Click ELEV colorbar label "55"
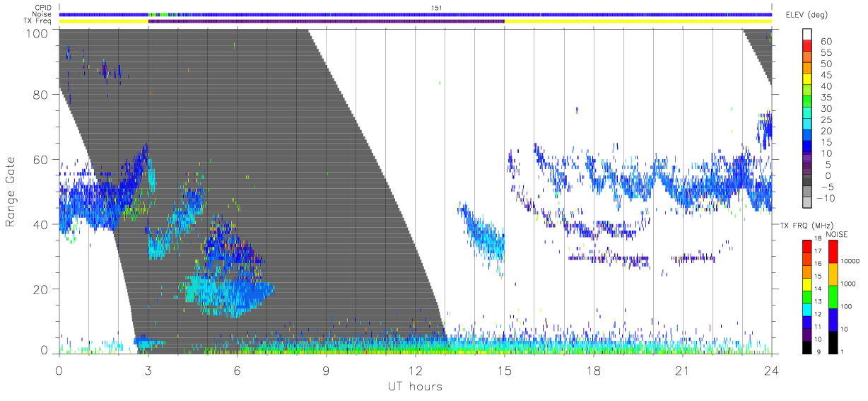This screenshot has height=401, width=868. click(x=825, y=52)
